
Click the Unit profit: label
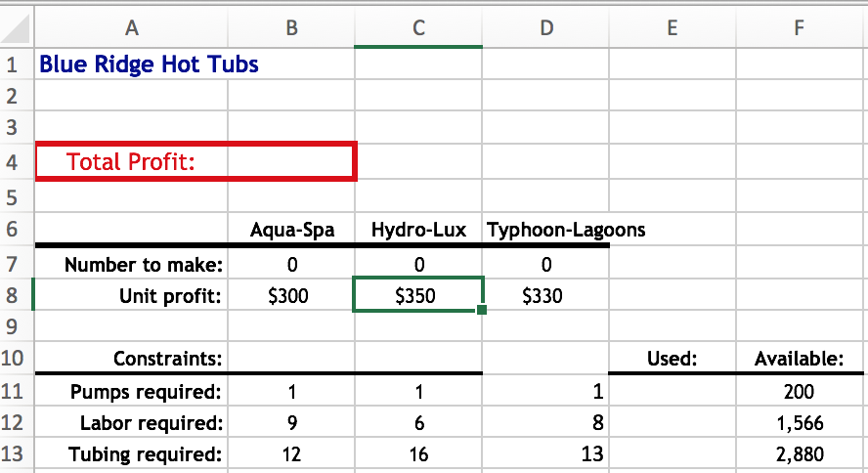coord(170,295)
